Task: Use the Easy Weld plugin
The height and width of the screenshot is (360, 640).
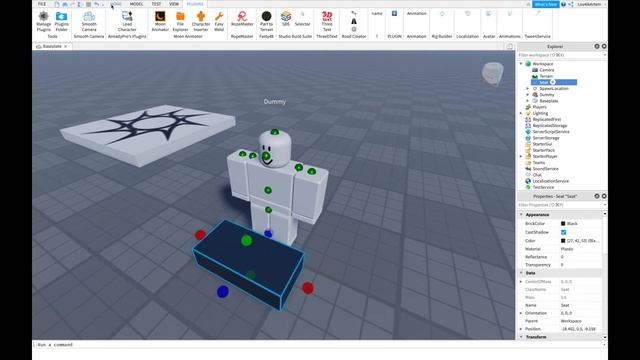Action: point(219,21)
